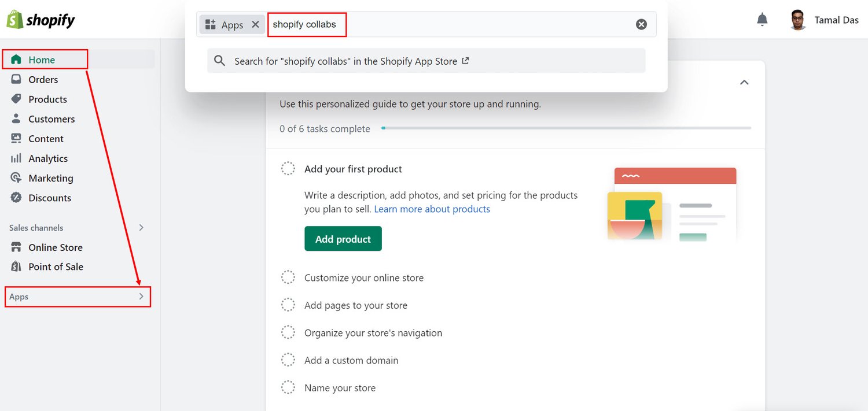Remove the Apps filter chip

click(255, 24)
